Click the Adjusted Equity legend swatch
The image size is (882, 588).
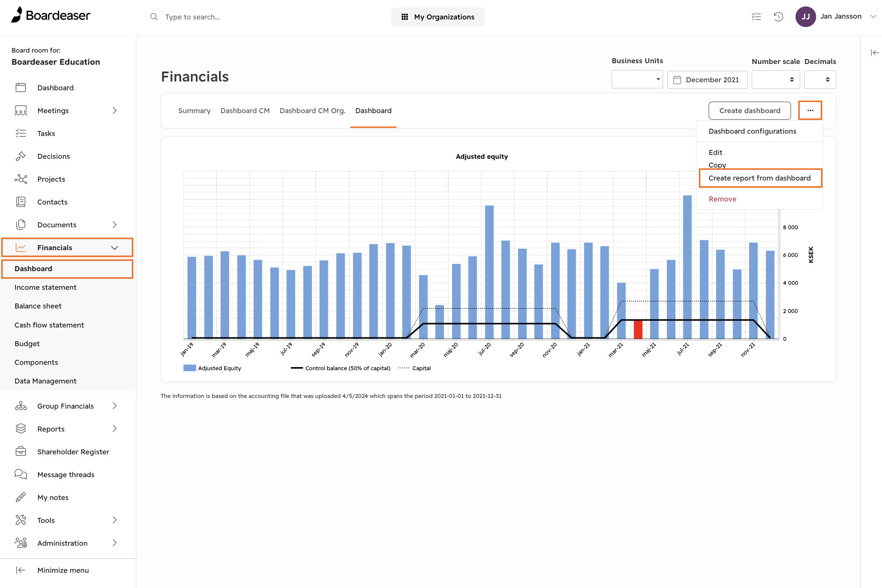pos(190,368)
